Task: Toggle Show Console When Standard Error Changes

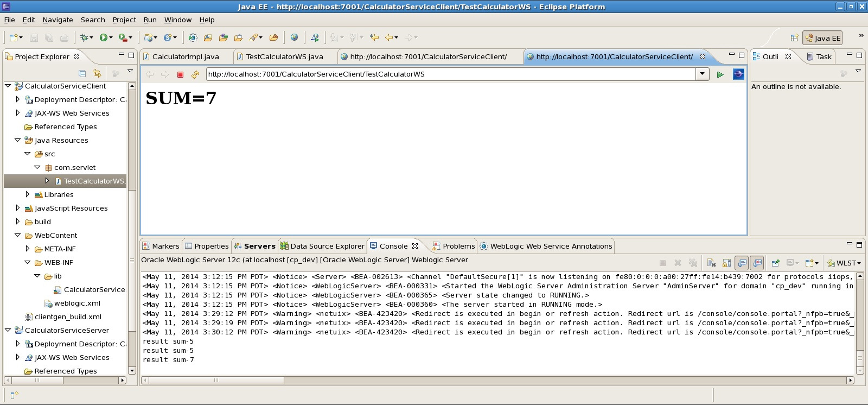Action: [757, 263]
